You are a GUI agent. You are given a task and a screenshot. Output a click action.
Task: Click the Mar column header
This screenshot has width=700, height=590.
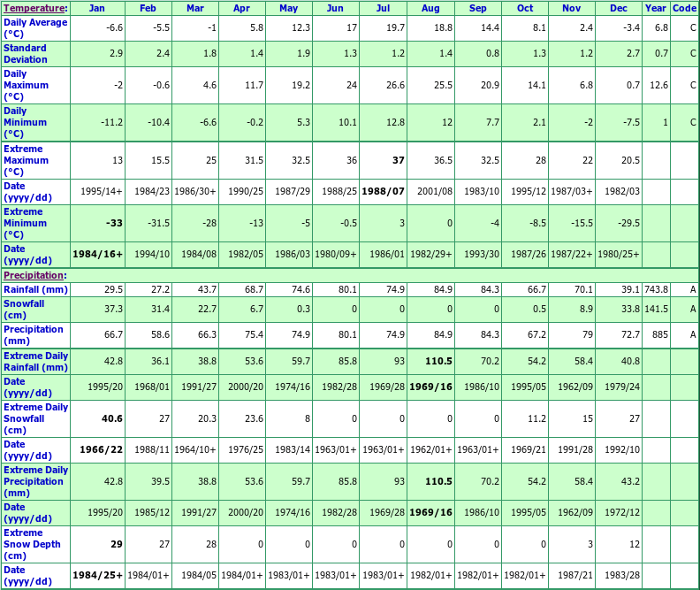point(195,8)
